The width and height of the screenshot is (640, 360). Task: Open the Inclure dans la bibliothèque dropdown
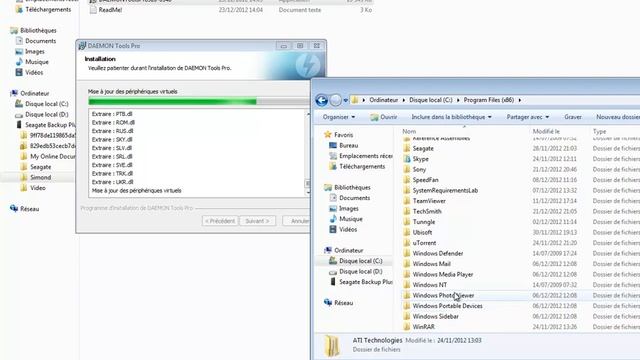click(x=451, y=117)
